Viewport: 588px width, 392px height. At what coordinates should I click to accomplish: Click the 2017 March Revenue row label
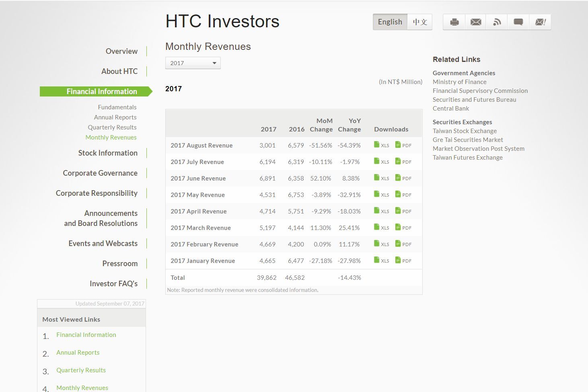201,228
